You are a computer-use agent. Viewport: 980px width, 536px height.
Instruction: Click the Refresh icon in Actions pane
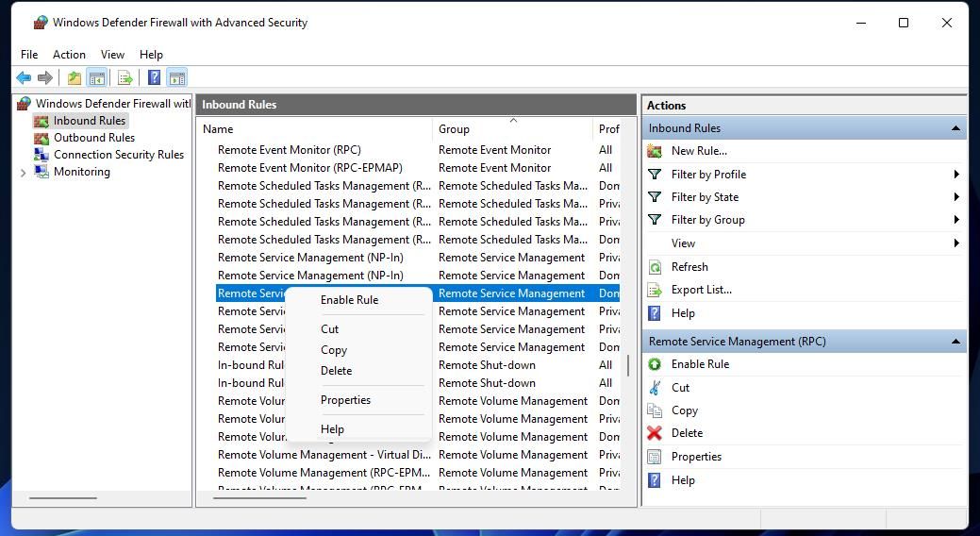point(655,267)
